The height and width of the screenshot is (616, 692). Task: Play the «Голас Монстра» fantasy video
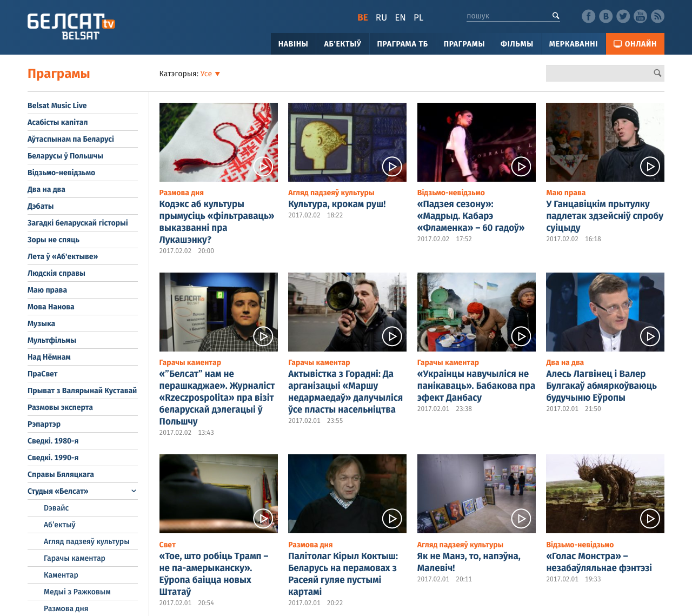[650, 518]
